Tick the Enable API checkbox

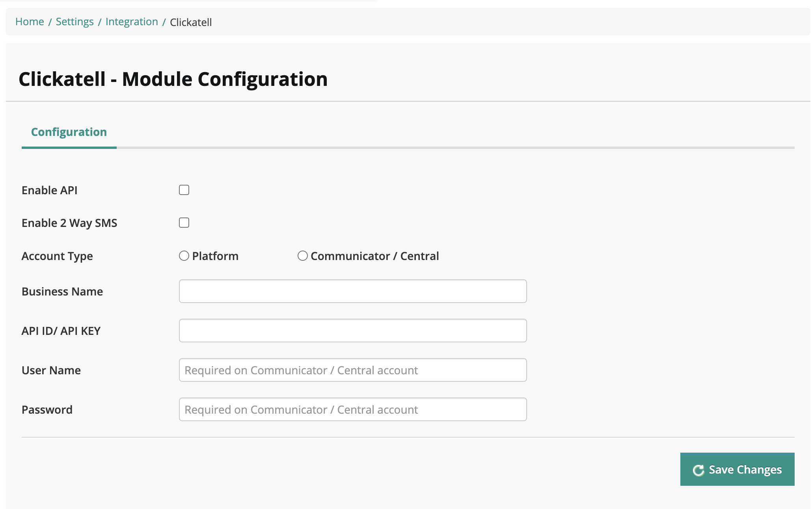coord(184,190)
